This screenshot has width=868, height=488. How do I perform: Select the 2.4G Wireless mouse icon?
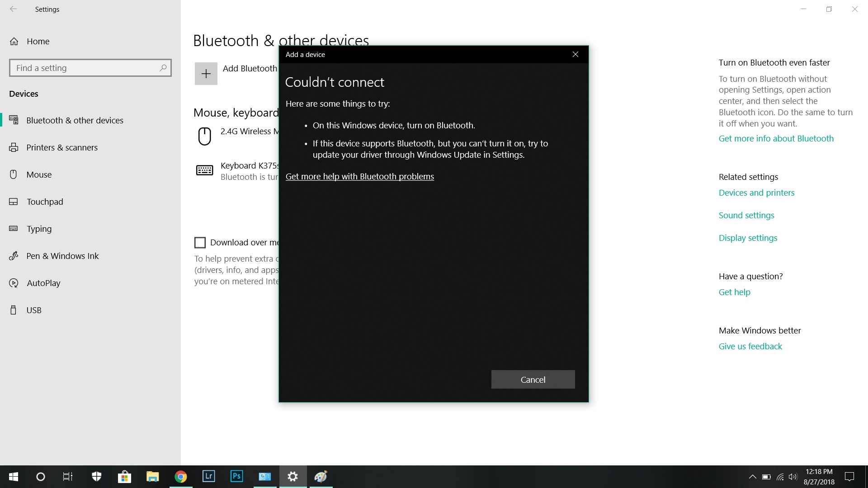[x=204, y=136]
